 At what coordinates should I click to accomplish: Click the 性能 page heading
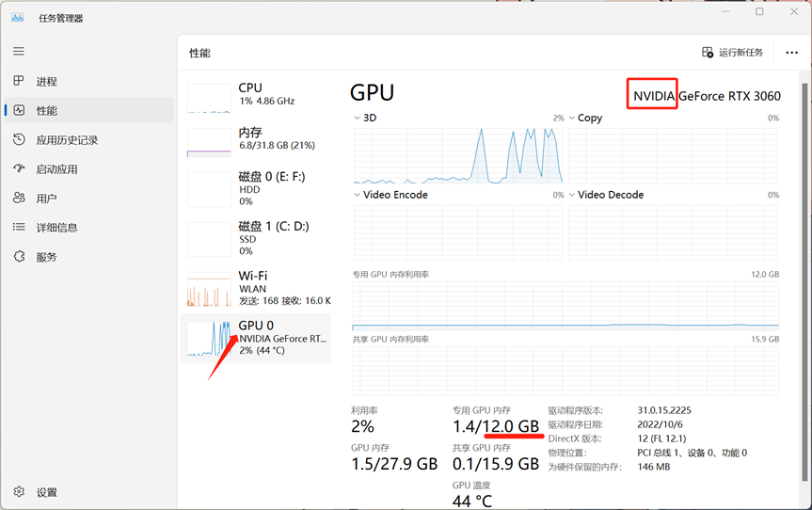[x=199, y=53]
